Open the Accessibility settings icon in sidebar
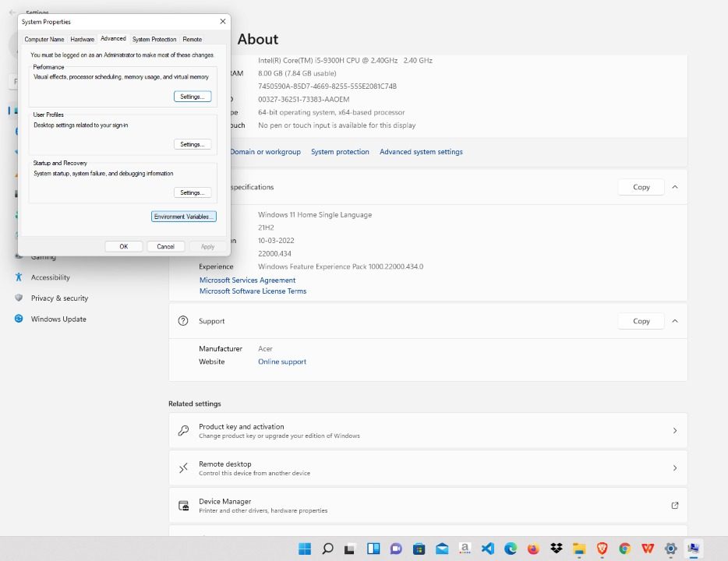728x561 pixels. (19, 277)
